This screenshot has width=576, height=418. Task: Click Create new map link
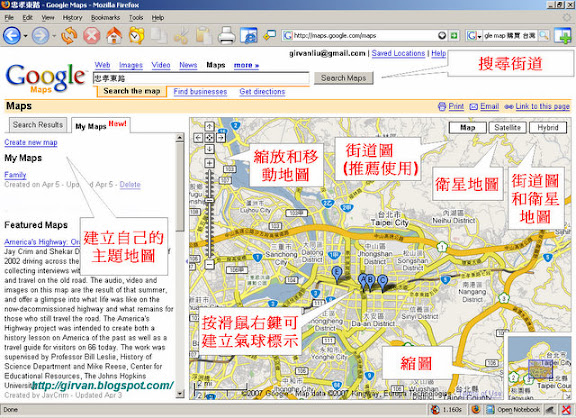31,143
